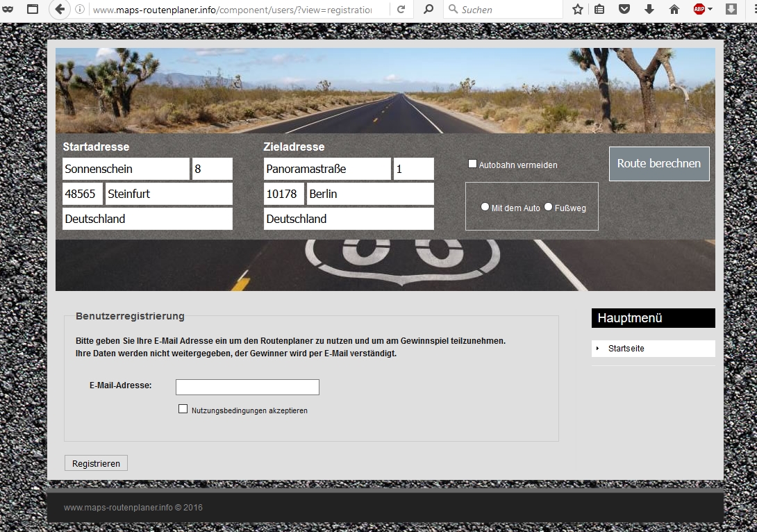This screenshot has height=532, width=757.
Task: Click the E-Mail-Adresse input field
Action: [247, 387]
